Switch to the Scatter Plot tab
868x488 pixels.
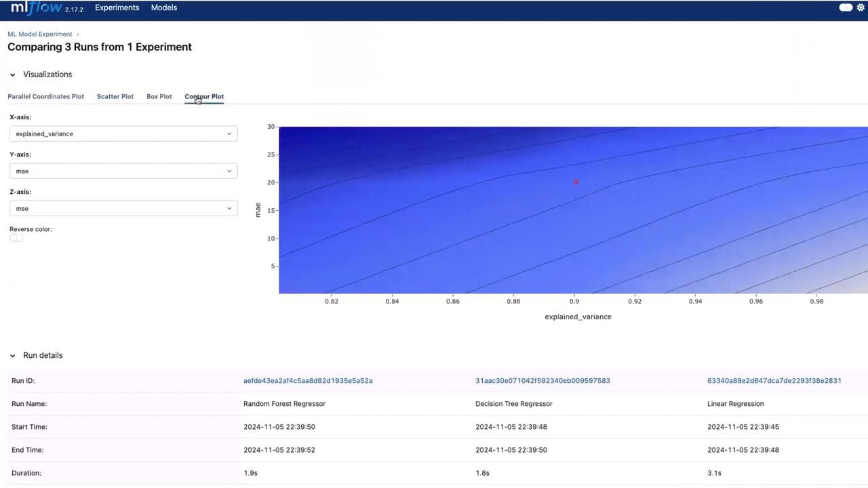point(115,96)
